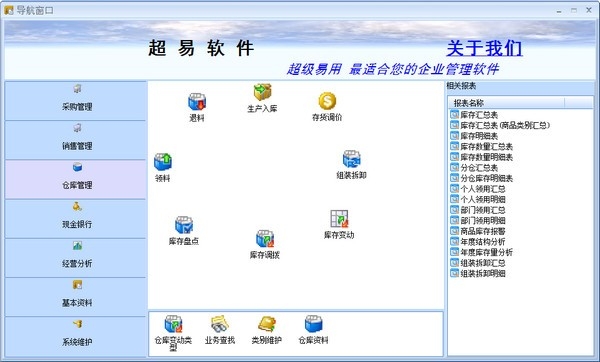Click the 存货调价 coin icon
Image resolution: width=600 pixels, height=362 pixels.
click(327, 101)
